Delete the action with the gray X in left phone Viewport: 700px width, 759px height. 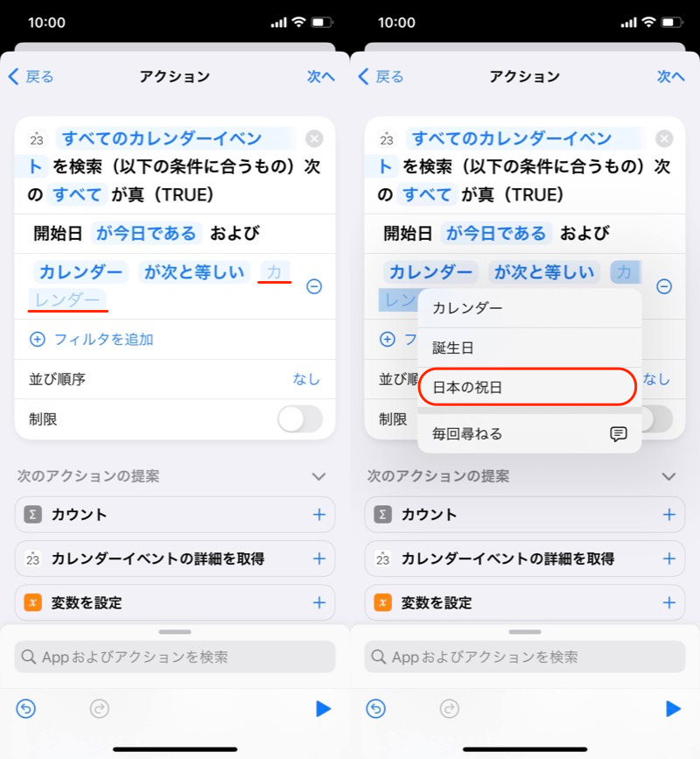[314, 139]
